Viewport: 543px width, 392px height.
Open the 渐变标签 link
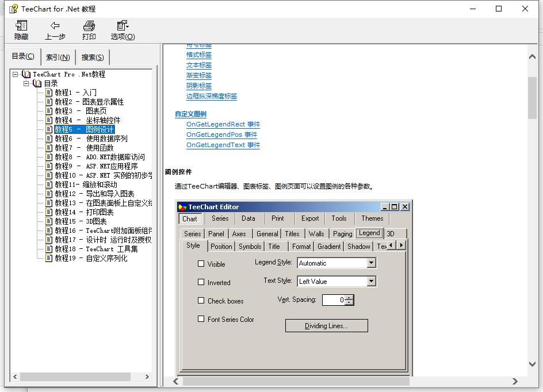coord(199,75)
